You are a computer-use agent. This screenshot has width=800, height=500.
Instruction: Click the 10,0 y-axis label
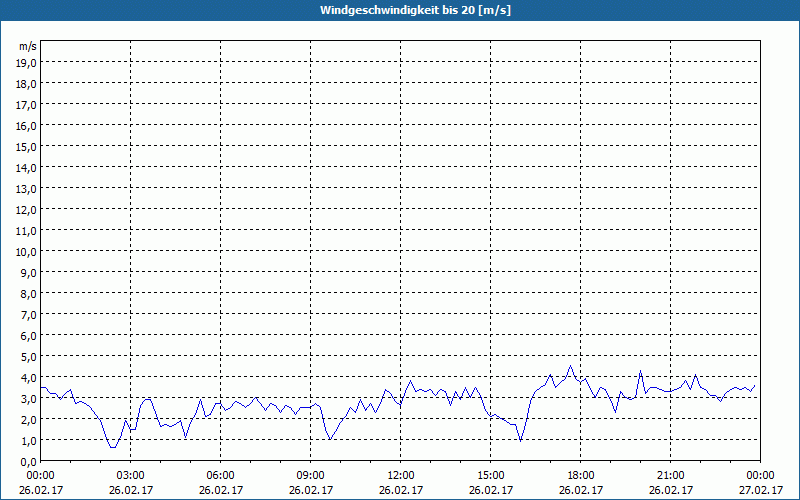[x=28, y=252]
